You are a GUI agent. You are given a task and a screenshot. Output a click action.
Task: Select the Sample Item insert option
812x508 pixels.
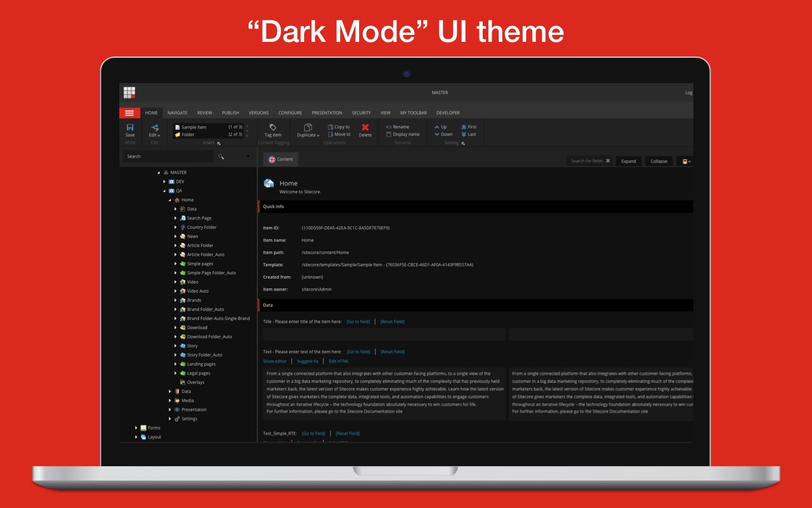pyautogui.click(x=207, y=127)
